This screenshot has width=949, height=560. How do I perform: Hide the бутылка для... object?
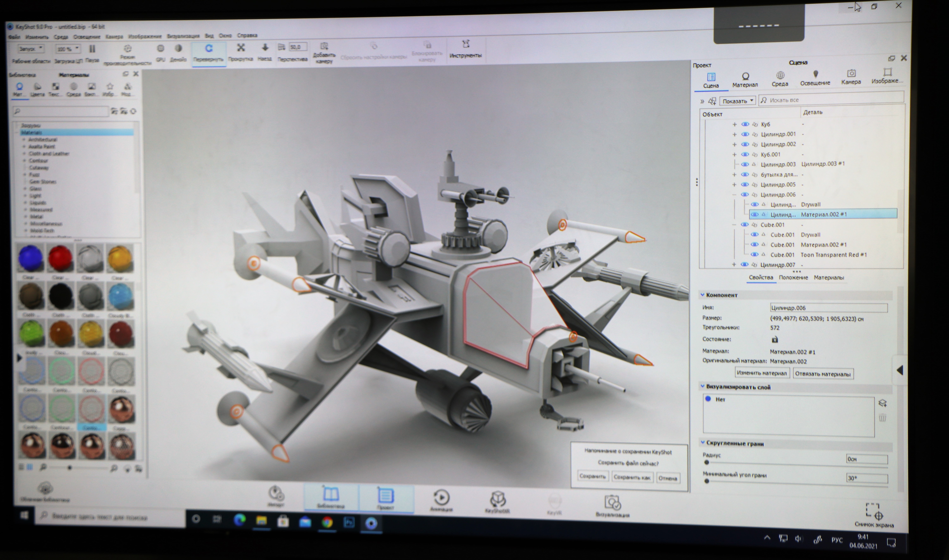745,175
